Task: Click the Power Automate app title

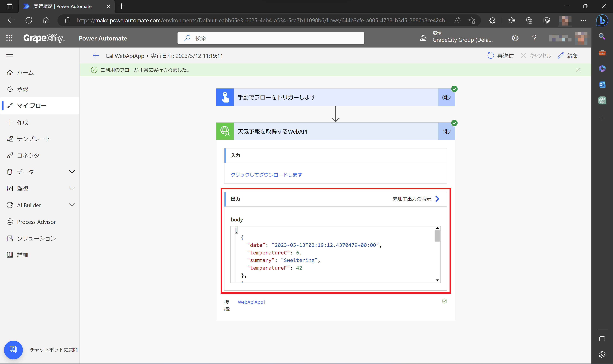Action: [103, 38]
